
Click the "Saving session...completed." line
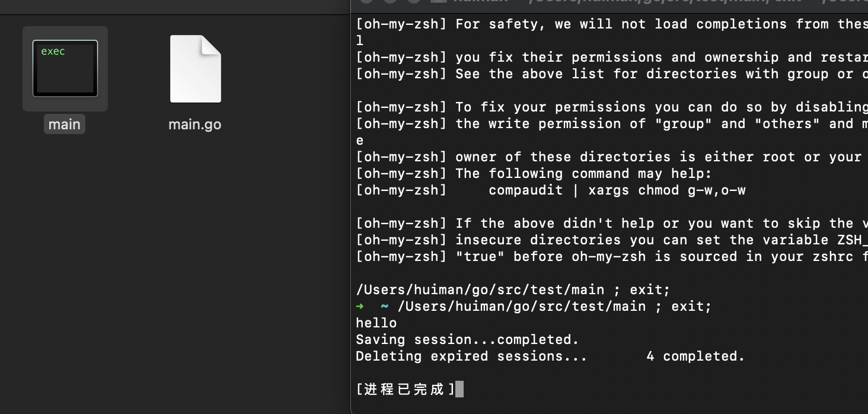pos(467,340)
